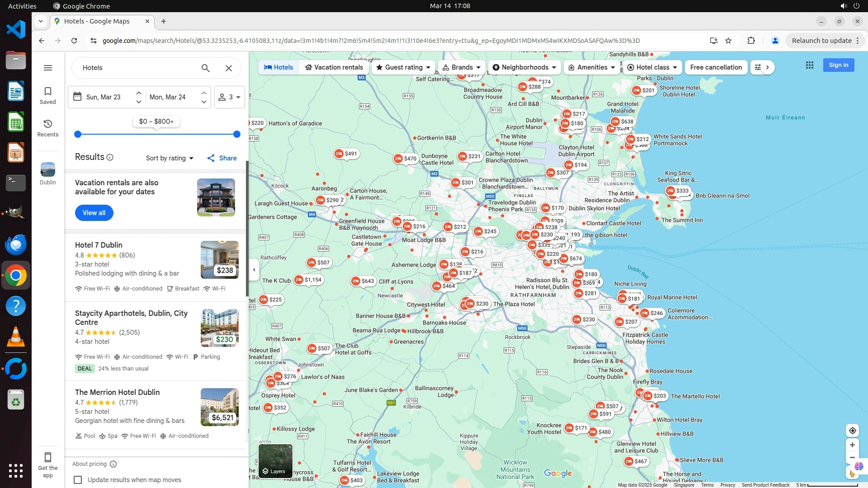The height and width of the screenshot is (488, 868).
Task: Open the Google apps grid icon
Action: tap(810, 65)
